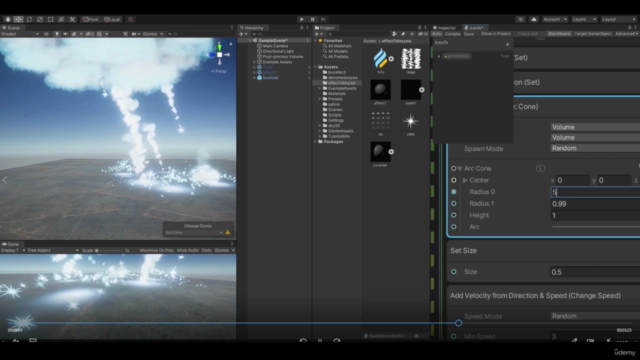Toggle 2D view mode in Scene
This screenshot has width=640, height=360.
(x=47, y=34)
